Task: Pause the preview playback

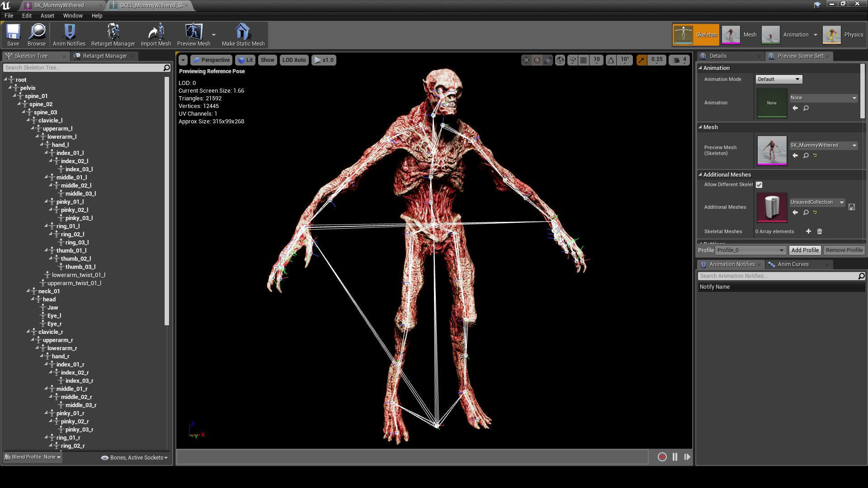Action: [675, 457]
